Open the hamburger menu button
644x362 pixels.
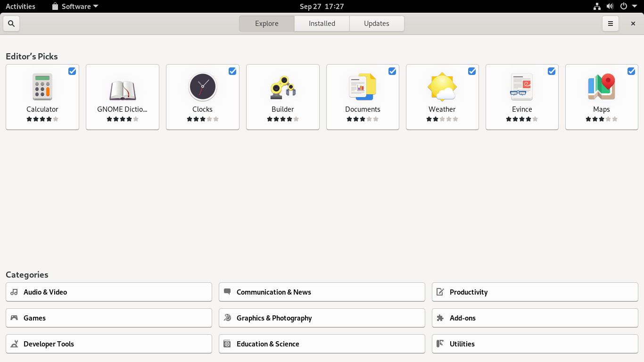pyautogui.click(x=611, y=24)
